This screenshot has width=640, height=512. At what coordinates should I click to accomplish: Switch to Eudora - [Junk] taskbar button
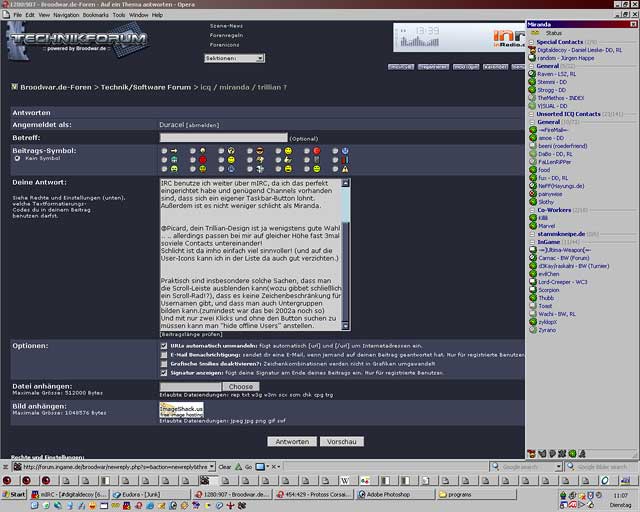(150, 494)
